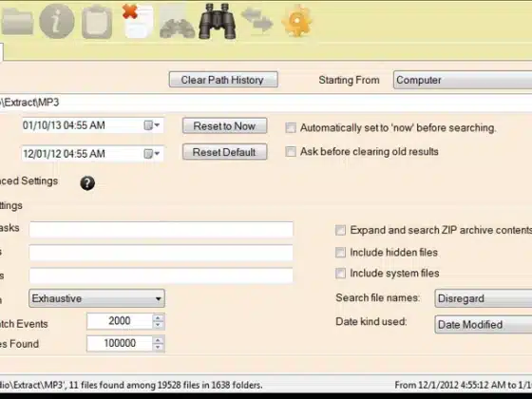Click Clear Path History button
This screenshot has width=532, height=399.
[223, 80]
